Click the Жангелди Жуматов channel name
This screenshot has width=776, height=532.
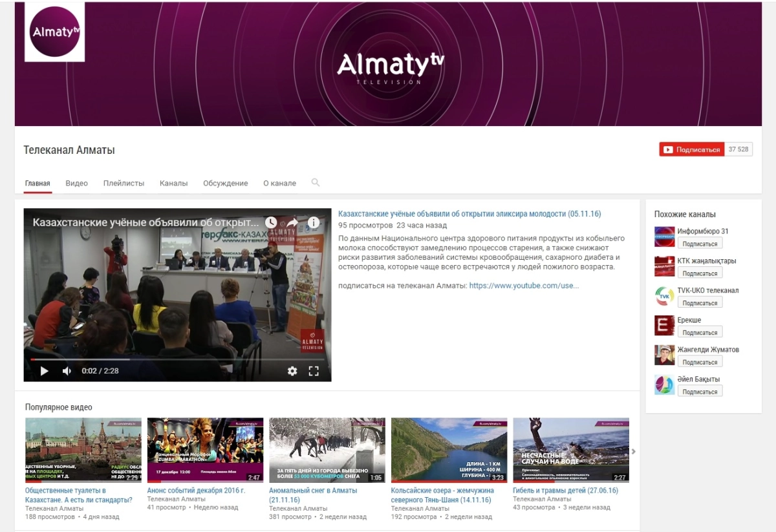pyautogui.click(x=708, y=350)
